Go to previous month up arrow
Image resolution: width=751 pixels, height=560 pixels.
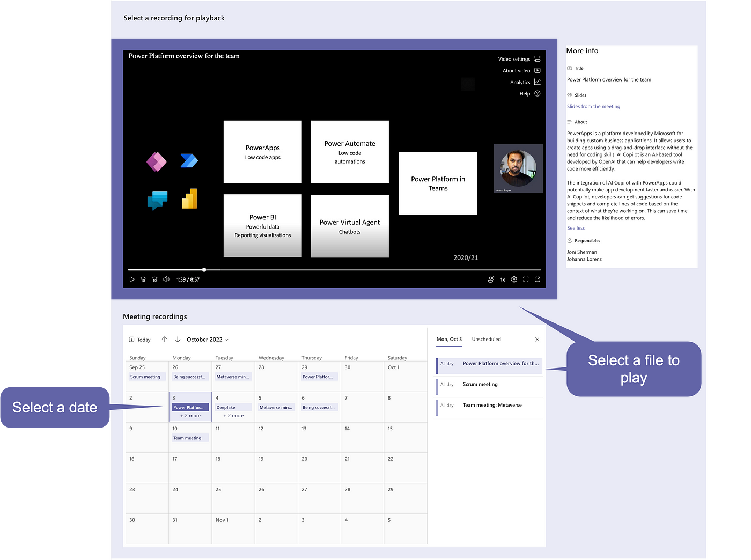(165, 340)
